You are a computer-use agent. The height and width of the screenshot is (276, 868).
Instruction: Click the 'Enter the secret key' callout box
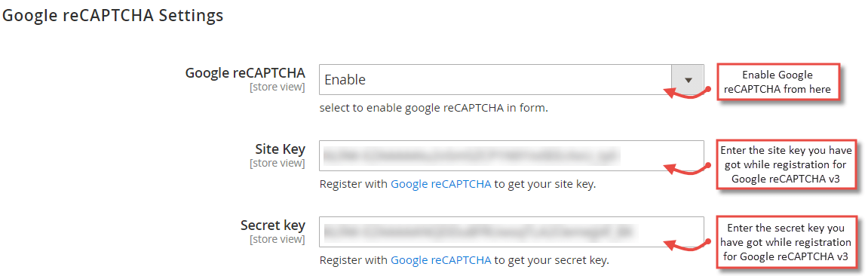tap(789, 242)
